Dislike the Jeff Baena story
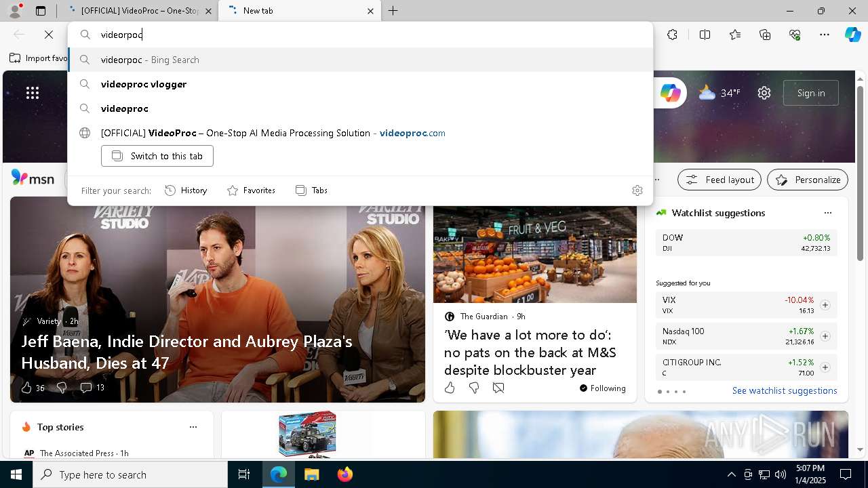The height and width of the screenshot is (488, 868). (62, 388)
